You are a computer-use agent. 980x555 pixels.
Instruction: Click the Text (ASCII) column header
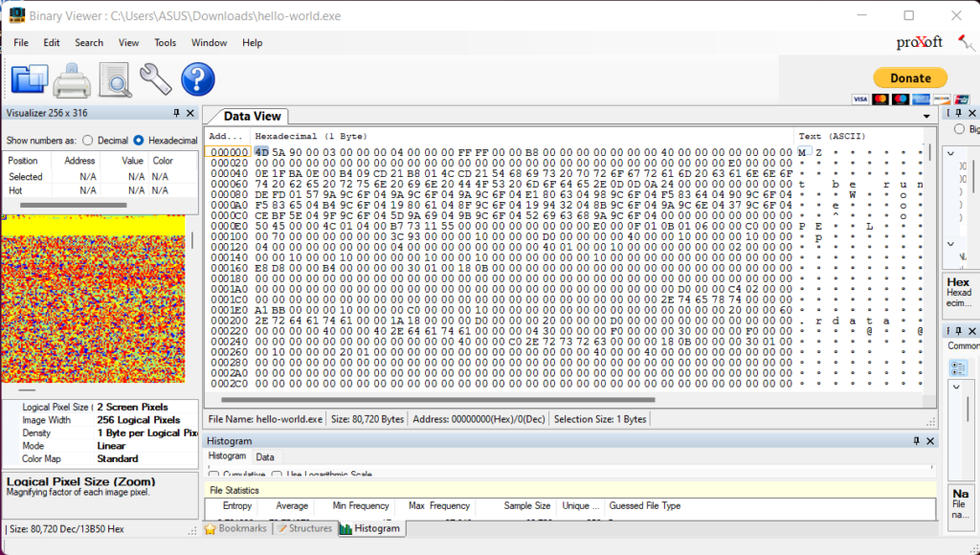(x=832, y=136)
